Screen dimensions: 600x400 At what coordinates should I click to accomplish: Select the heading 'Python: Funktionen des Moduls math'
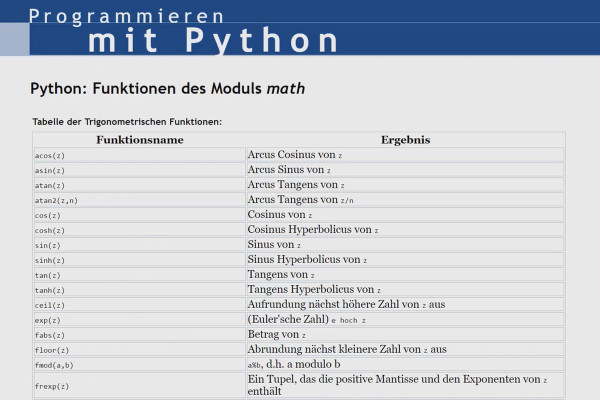(x=168, y=88)
